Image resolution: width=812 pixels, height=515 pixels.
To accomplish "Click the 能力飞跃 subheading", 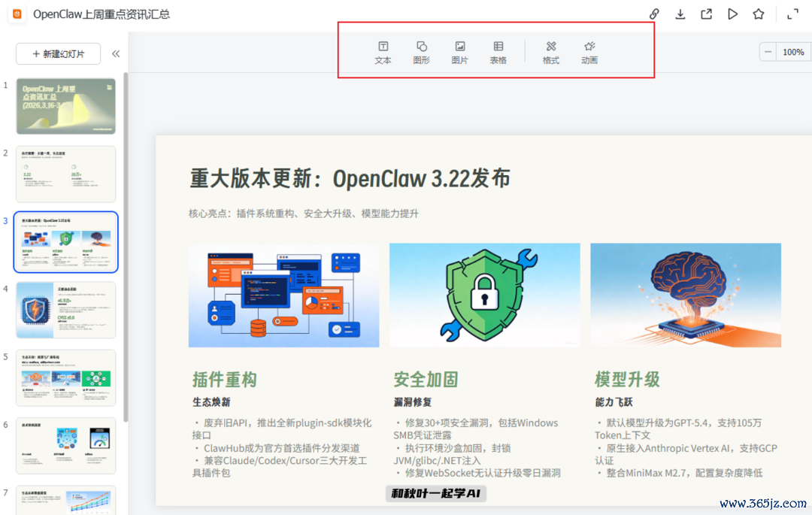I will (x=614, y=402).
